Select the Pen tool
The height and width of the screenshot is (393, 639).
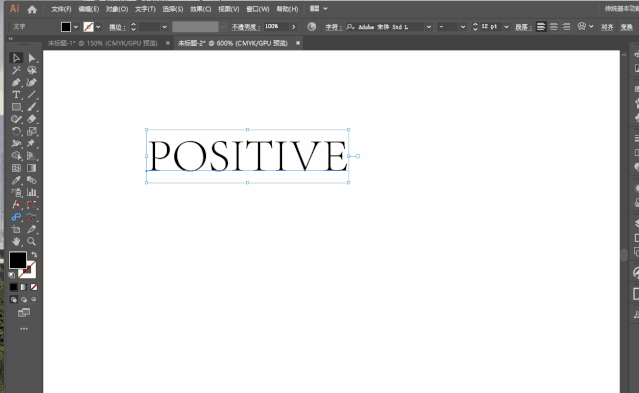click(16, 82)
